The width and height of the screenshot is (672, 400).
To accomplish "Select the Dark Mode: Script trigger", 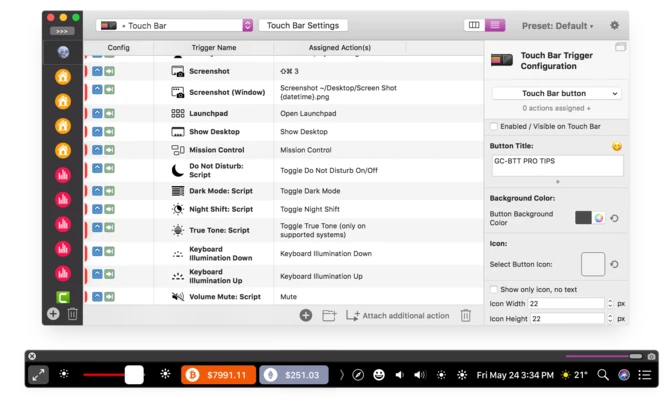I will coord(283,191).
